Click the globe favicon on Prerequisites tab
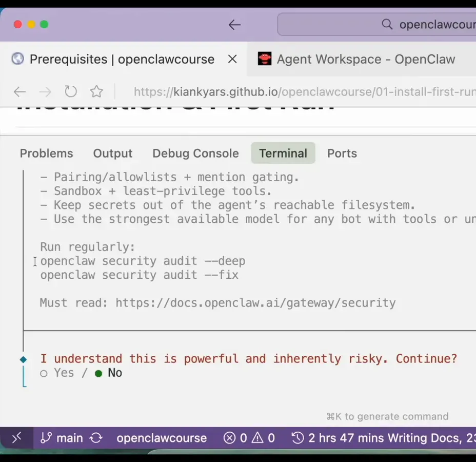The width and height of the screenshot is (476, 462). pyautogui.click(x=17, y=59)
